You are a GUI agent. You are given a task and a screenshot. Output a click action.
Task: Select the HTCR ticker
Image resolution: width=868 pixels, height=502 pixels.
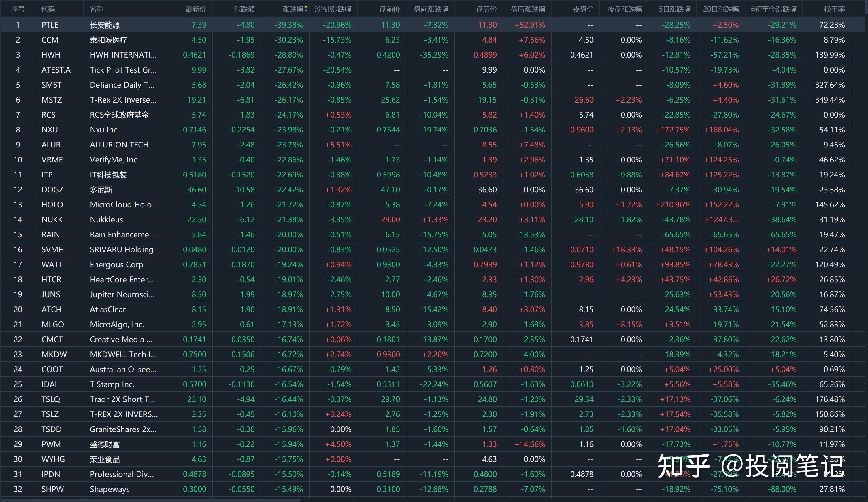pos(51,280)
